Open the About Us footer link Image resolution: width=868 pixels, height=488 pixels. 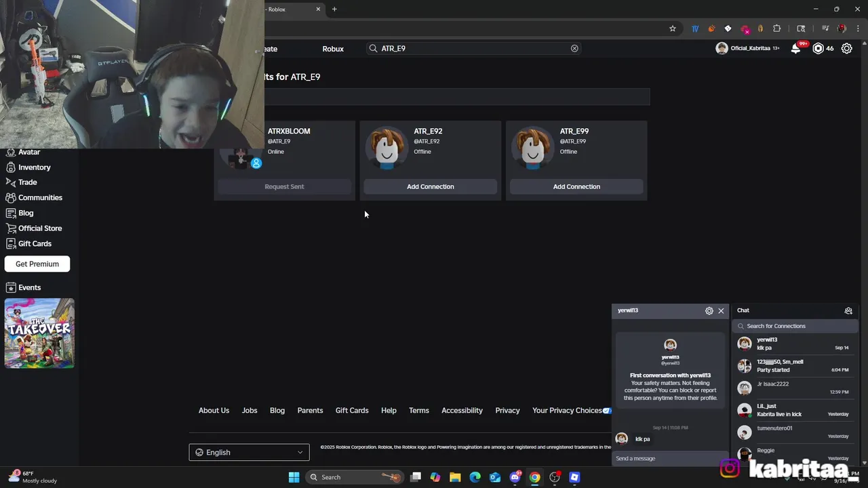tap(214, 410)
